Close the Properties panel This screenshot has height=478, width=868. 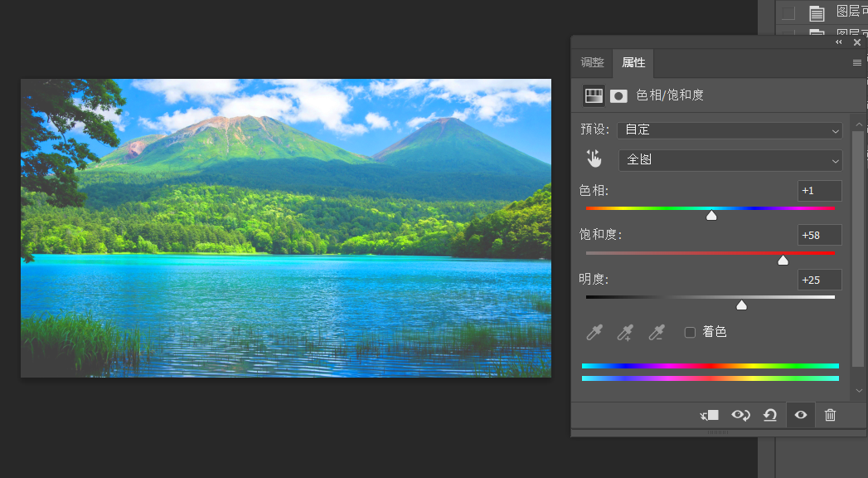click(857, 42)
